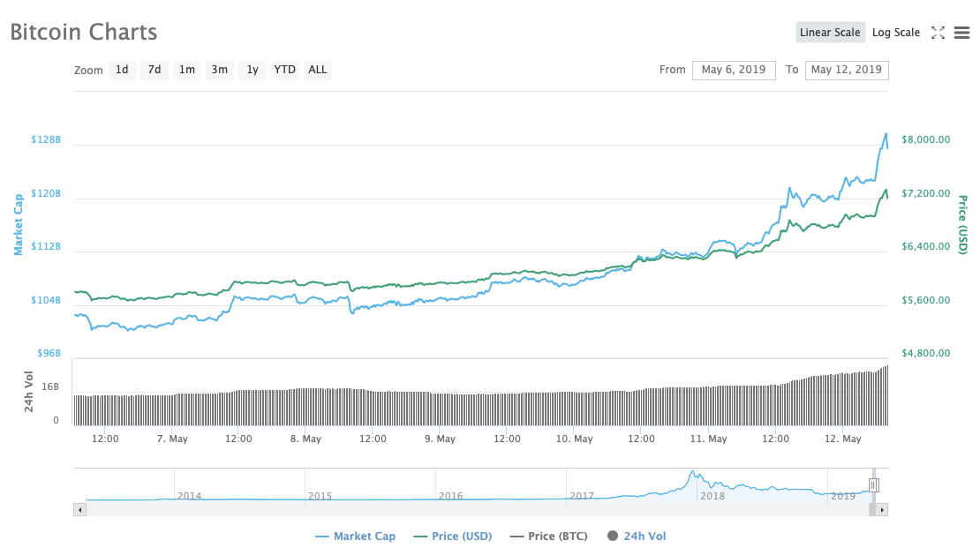Click the $8,000.00 price axis label
The image size is (980, 548).
pyautogui.click(x=925, y=139)
